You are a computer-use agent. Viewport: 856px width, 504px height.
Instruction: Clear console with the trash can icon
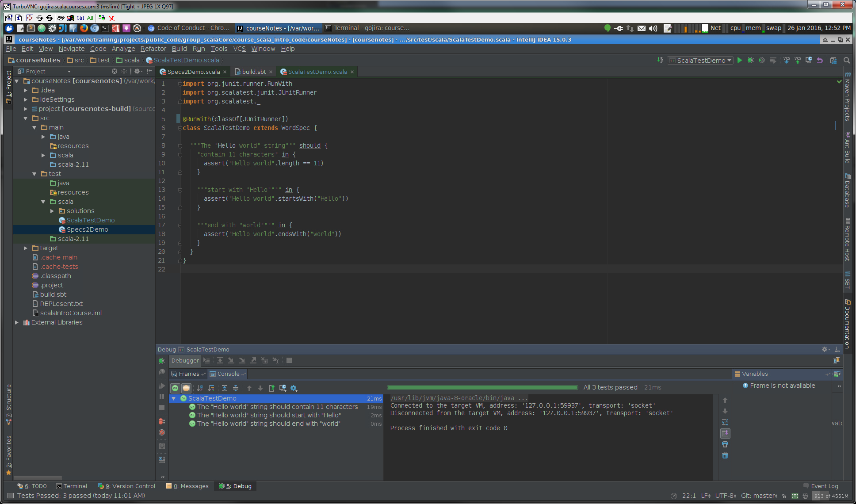725,455
